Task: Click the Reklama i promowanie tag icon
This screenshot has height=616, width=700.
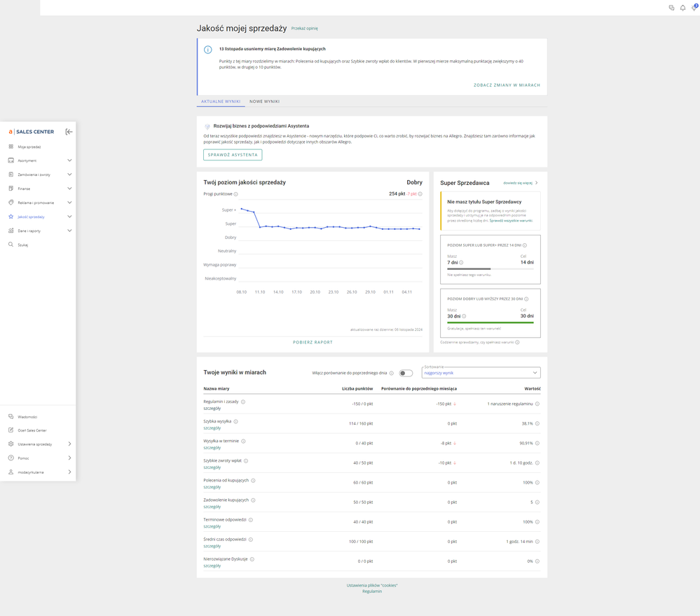Action: (x=11, y=203)
